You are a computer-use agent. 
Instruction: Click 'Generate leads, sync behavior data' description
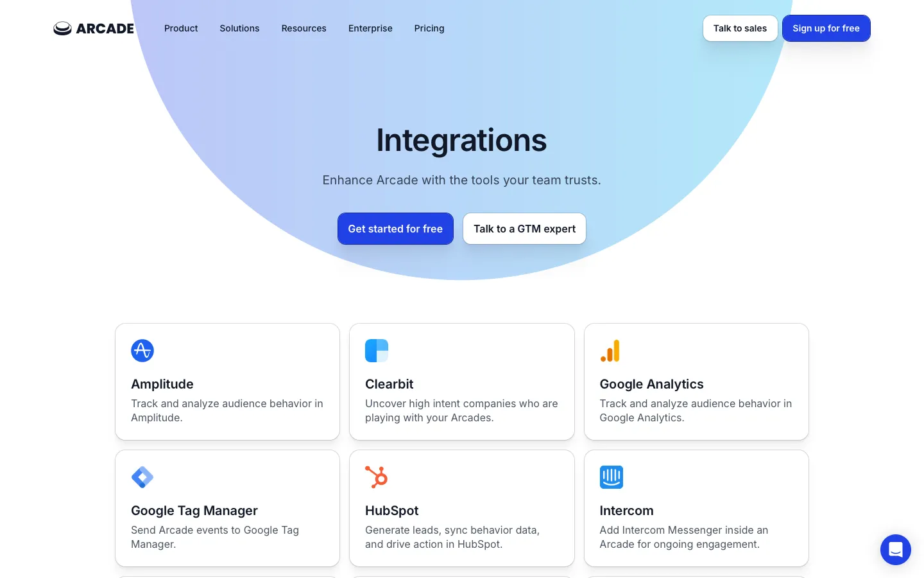[452, 537]
